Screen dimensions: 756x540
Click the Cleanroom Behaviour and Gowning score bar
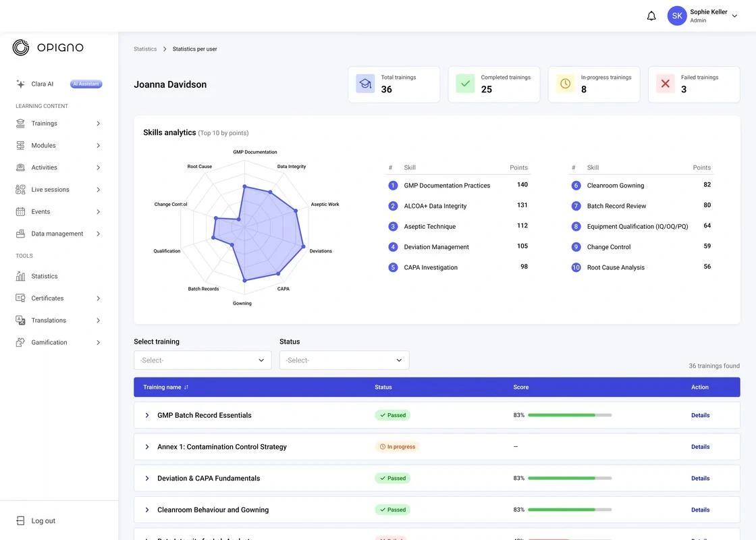[570, 510]
